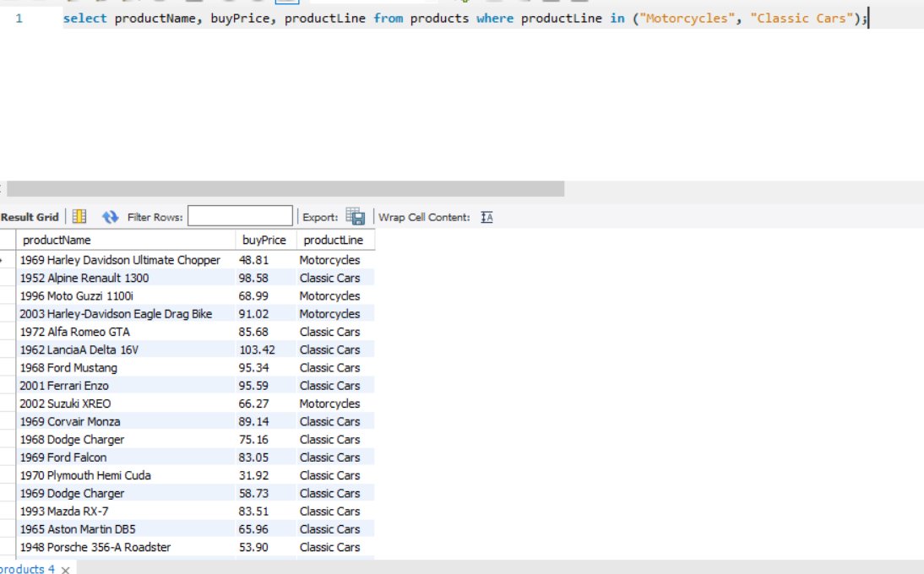Select the 1968 Dodge Charger cell
The image size is (924, 574).
[126, 439]
